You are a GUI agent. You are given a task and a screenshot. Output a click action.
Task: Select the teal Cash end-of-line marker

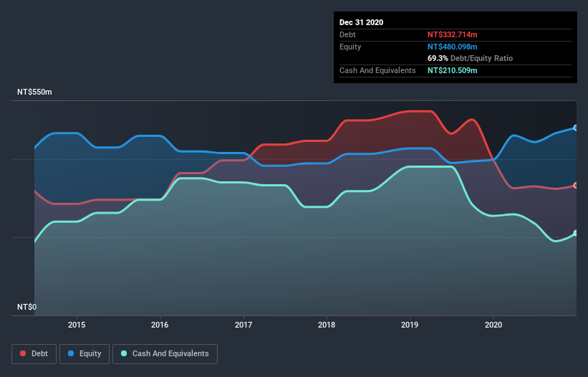click(x=576, y=234)
